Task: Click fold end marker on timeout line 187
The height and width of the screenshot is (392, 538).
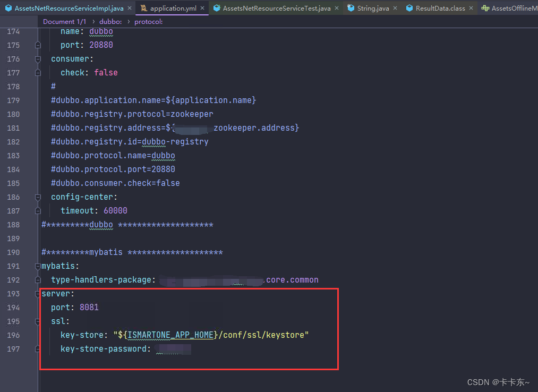Action: click(38, 211)
